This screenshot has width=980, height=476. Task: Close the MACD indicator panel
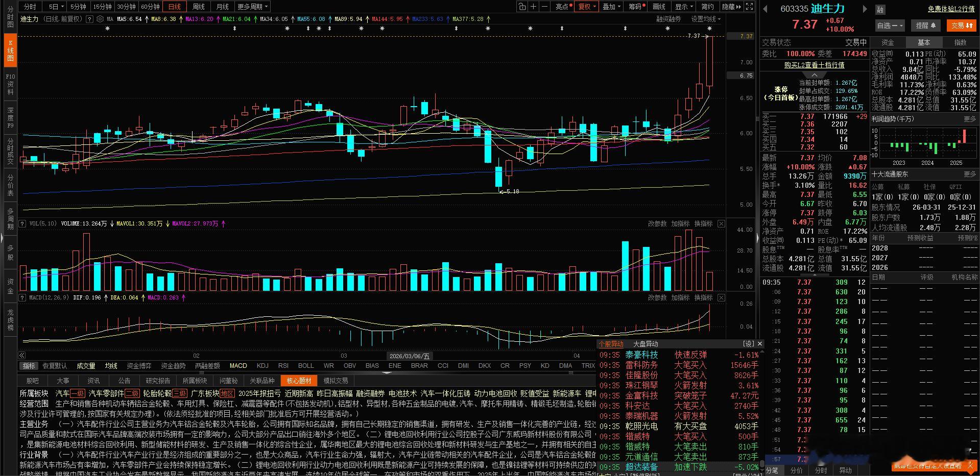click(721, 297)
